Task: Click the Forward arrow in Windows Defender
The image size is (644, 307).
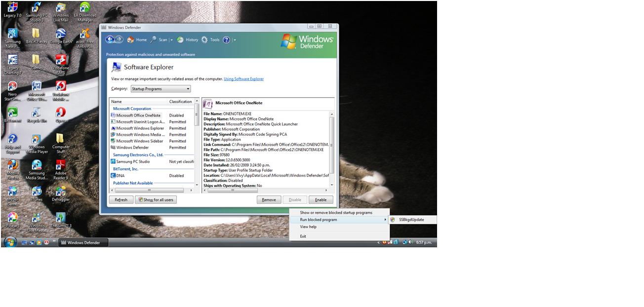Action: click(119, 39)
